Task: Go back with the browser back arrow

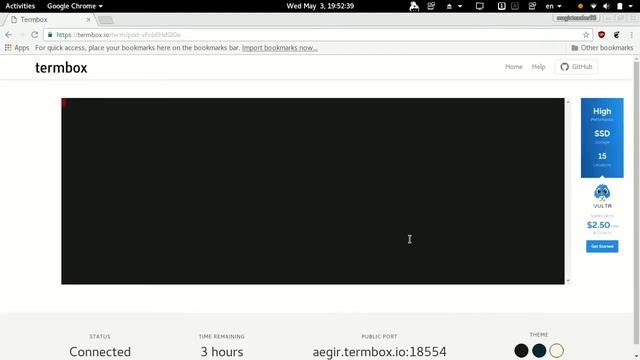Action: point(9,35)
